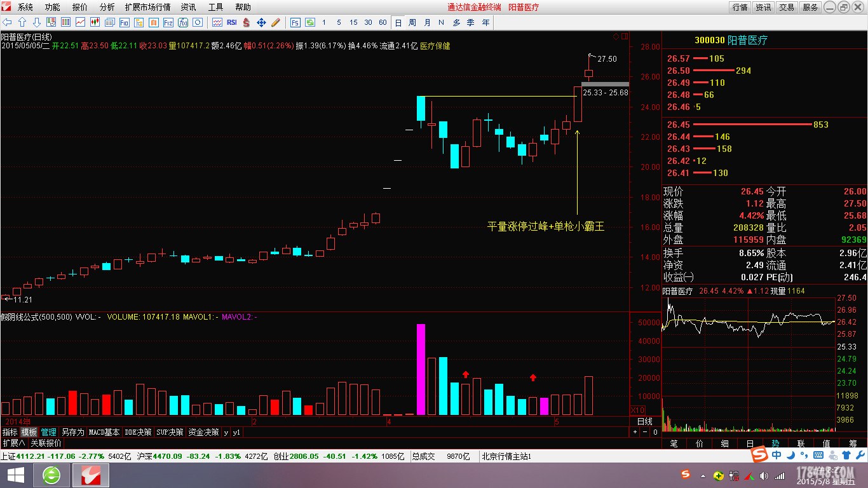The width and height of the screenshot is (868, 488).
Task: Click the four-way move arrows icon
Action: pyautogui.click(x=261, y=22)
